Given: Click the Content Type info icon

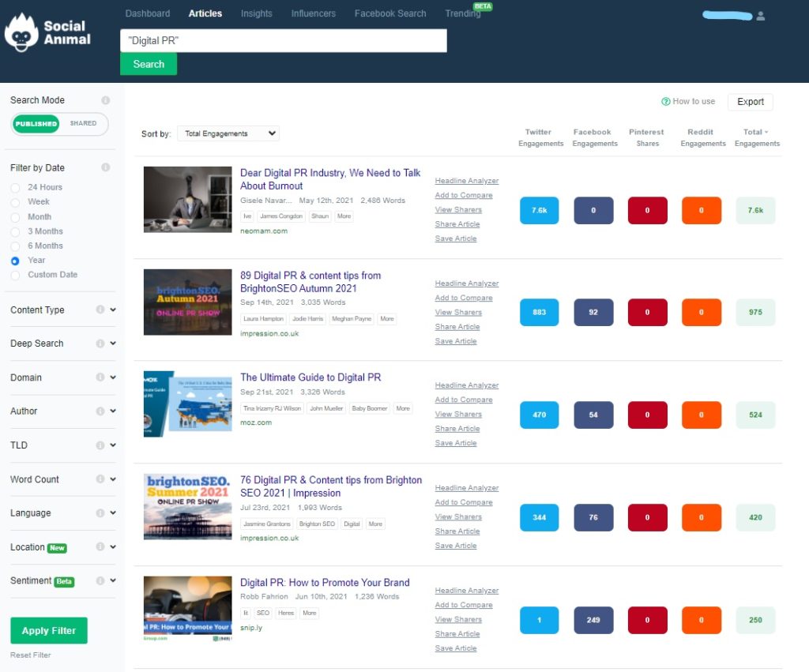Looking at the screenshot, I should [x=100, y=310].
